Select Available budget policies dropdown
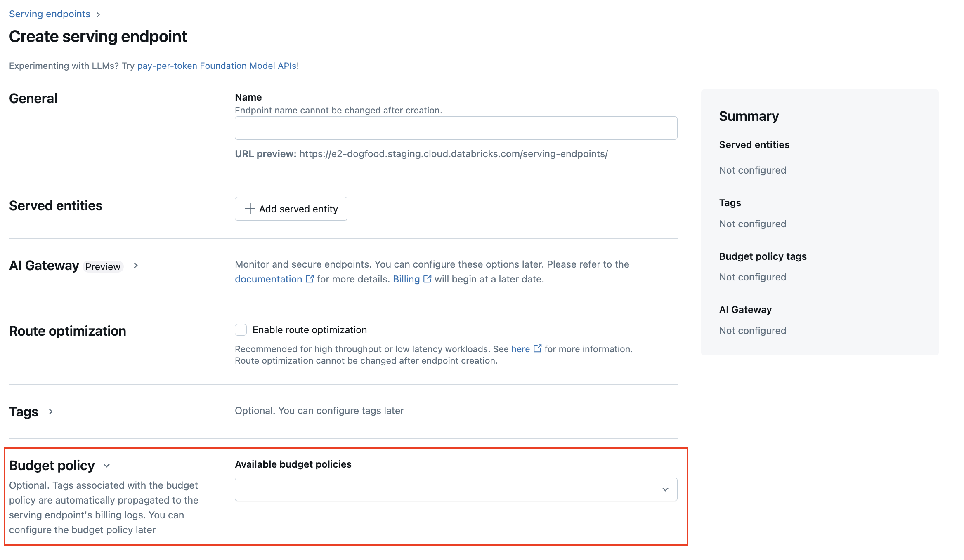The height and width of the screenshot is (560, 964). 456,489
